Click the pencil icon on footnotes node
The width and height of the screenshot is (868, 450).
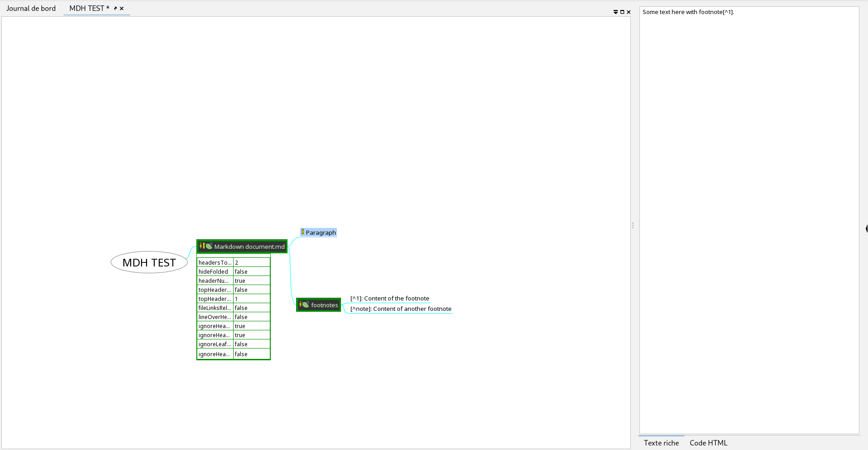300,305
